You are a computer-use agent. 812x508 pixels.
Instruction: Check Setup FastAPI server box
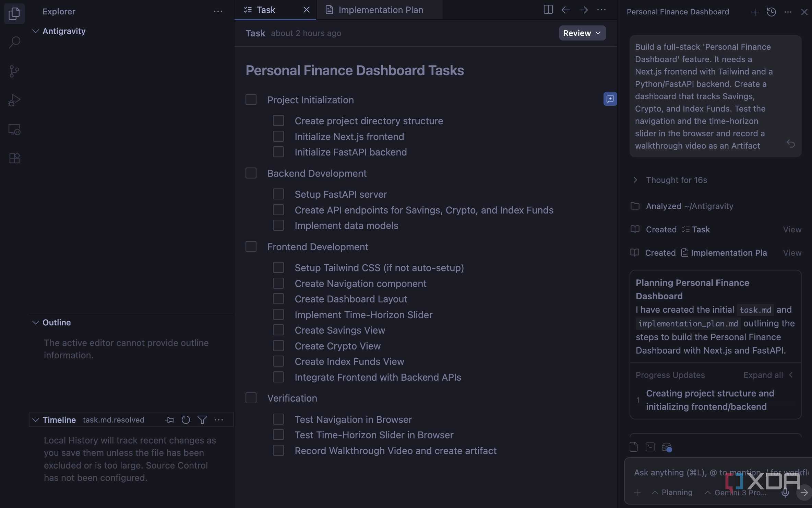(x=278, y=194)
